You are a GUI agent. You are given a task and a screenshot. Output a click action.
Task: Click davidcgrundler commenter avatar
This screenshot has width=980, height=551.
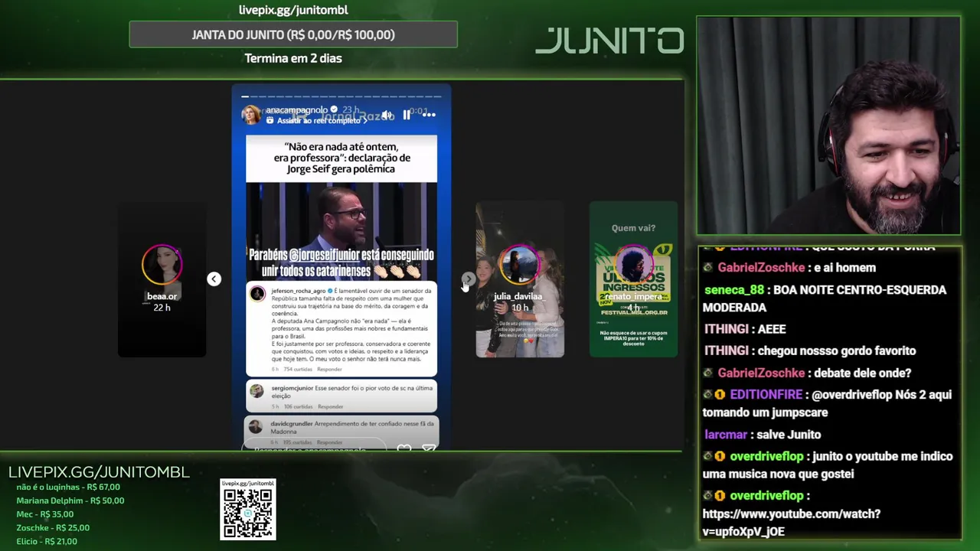pos(255,426)
